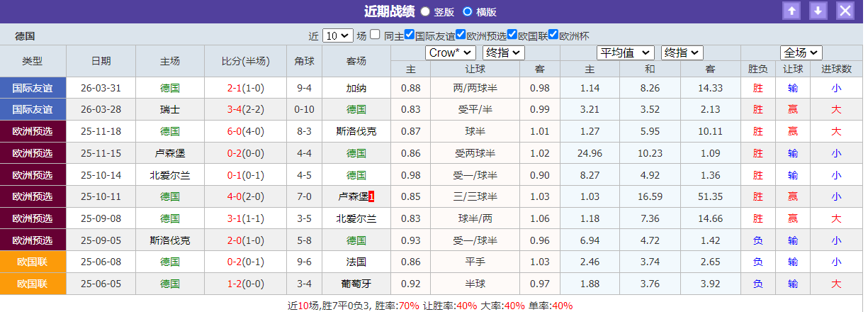868x312 pixels.
Task: Click the handicap 三/三球半
Action: 475,196
